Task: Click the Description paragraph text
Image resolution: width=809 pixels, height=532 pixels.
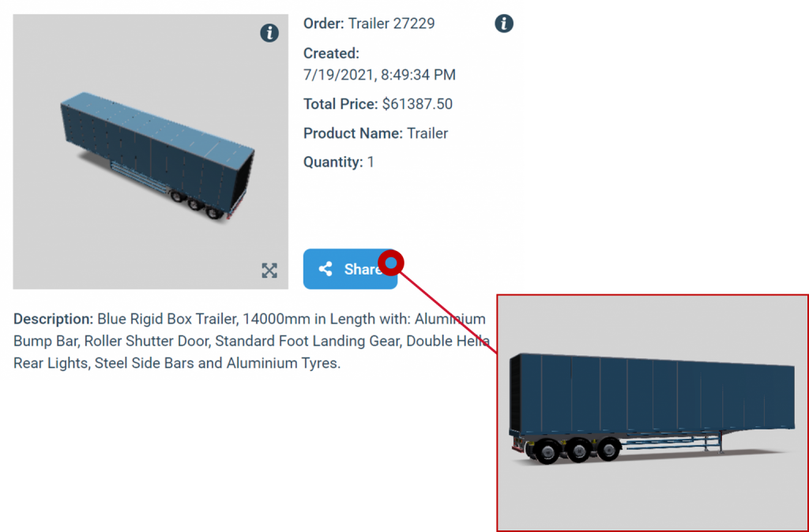Action: tap(251, 341)
